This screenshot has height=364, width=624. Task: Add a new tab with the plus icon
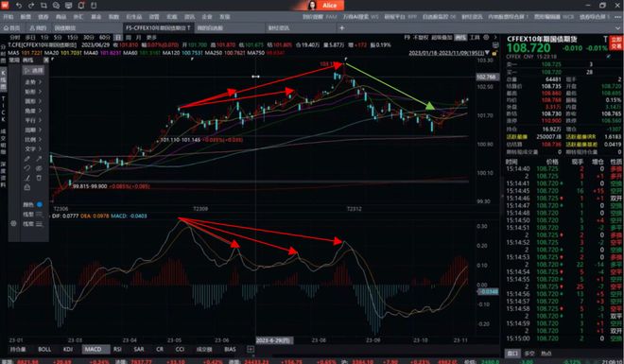tap(342, 27)
